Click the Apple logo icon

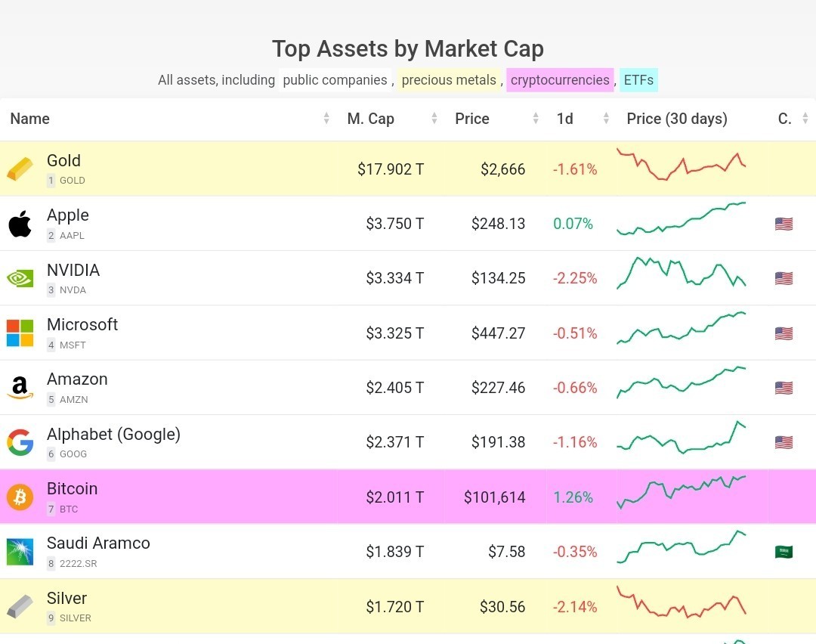pyautogui.click(x=20, y=224)
